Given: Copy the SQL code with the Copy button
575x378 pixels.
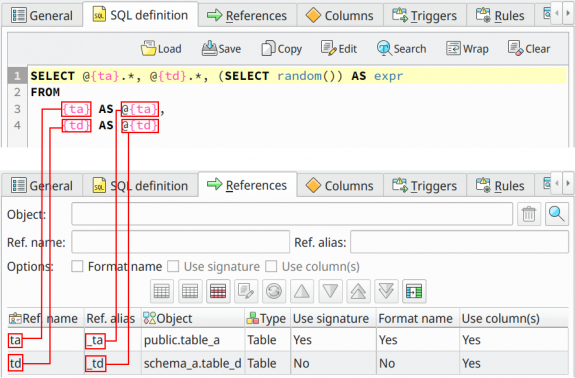Looking at the screenshot, I should pos(281,48).
